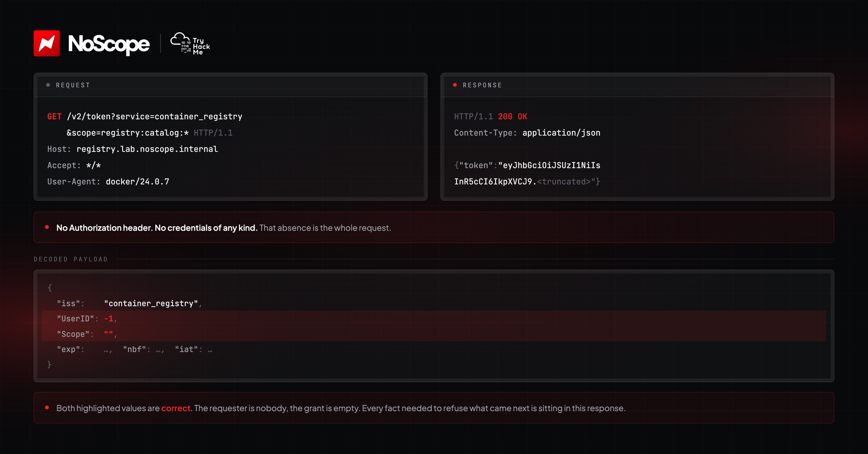
Task: Select the "container_registry" iss value
Action: [151, 303]
